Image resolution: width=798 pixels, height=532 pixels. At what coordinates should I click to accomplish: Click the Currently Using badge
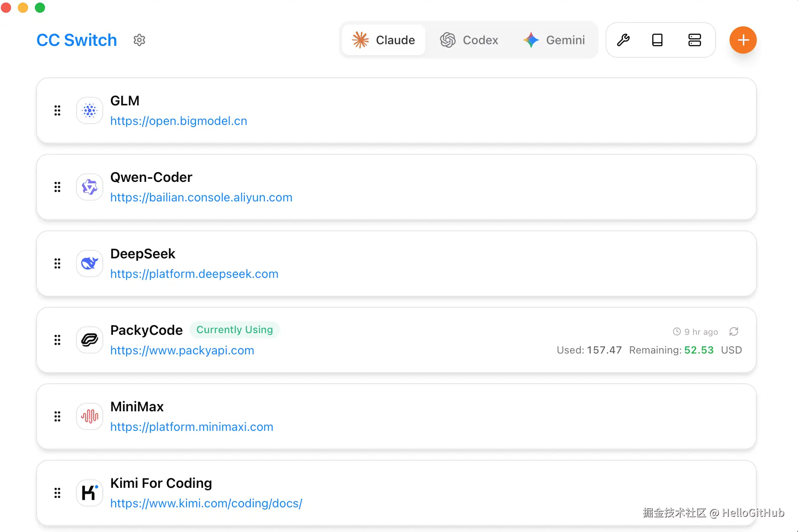click(235, 330)
